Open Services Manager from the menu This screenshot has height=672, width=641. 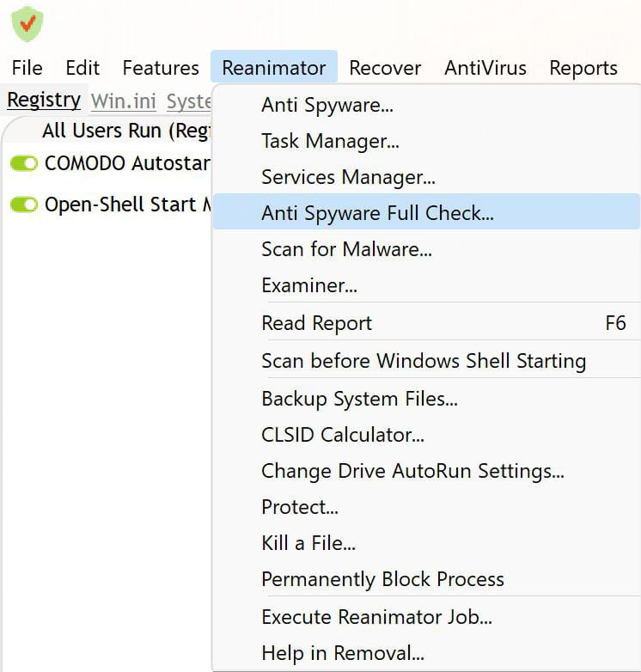pos(348,177)
